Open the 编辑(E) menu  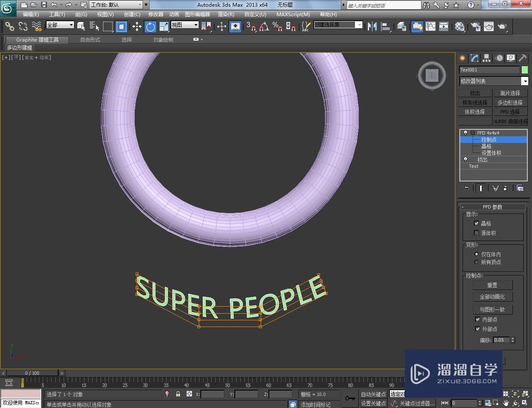[31, 15]
